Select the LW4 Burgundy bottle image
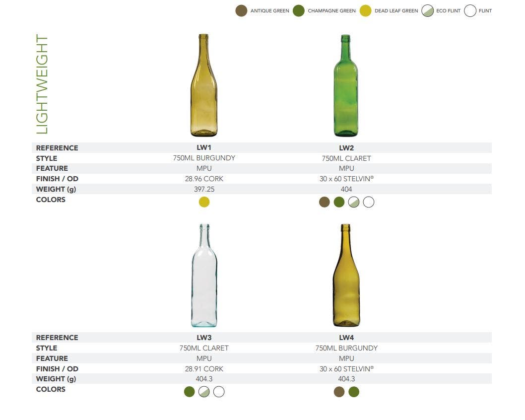The image size is (525, 420). [346, 276]
